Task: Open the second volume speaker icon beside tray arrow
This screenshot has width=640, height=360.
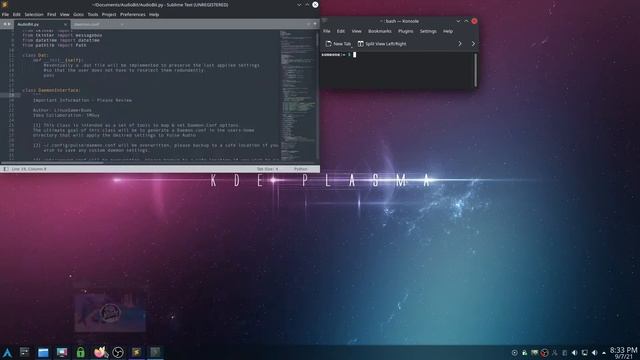Action: (594, 353)
